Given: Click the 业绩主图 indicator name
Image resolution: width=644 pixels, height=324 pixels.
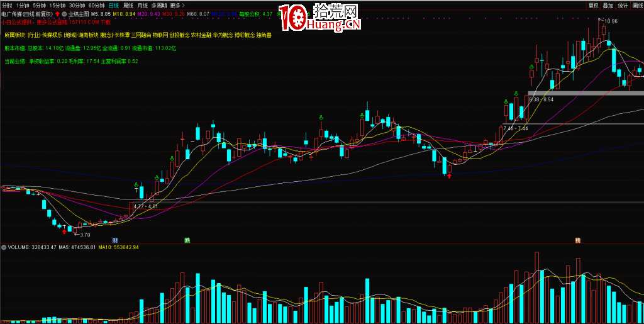Looking at the screenshot, I should [78, 14].
